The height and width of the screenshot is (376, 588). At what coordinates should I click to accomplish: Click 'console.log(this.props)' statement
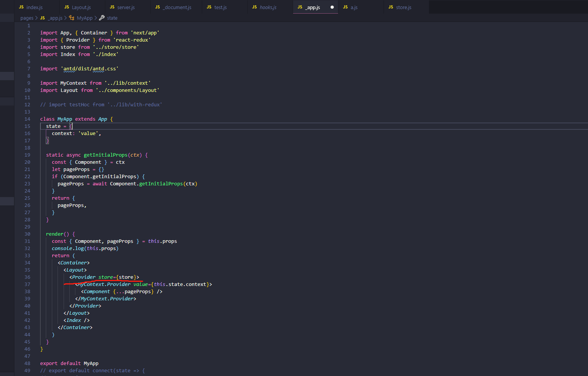(85, 249)
